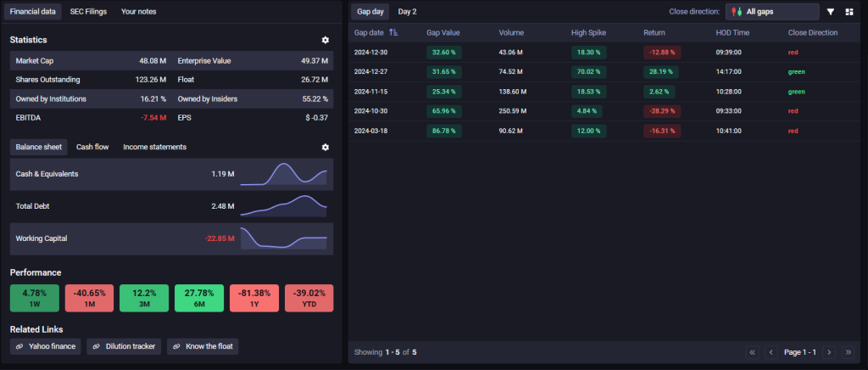Switch to Financial data tab
Viewport: 868px width, 370px height.
33,12
